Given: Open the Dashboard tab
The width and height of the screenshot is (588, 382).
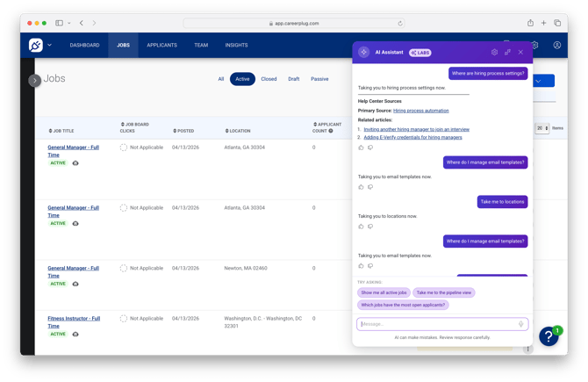Looking at the screenshot, I should pyautogui.click(x=84, y=45).
